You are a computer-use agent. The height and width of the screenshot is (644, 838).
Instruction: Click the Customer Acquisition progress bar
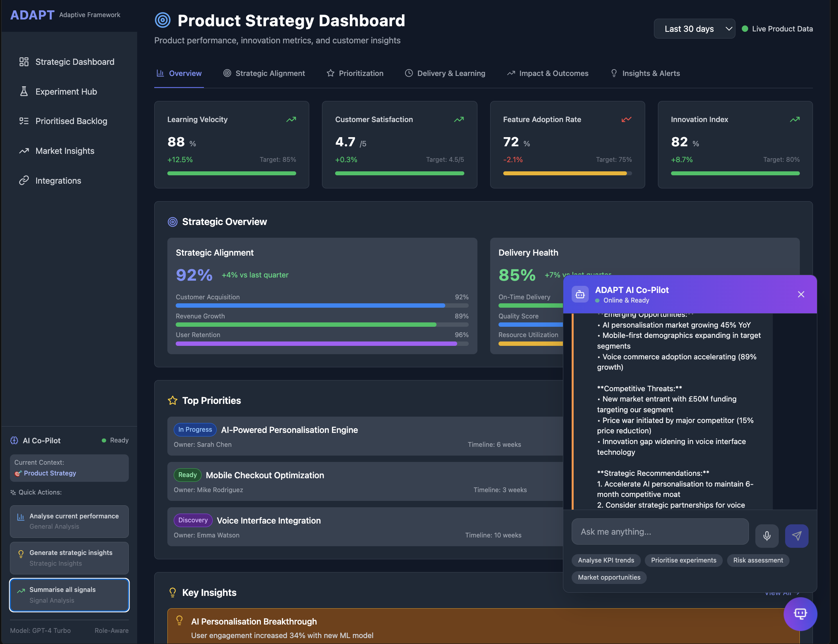322,306
